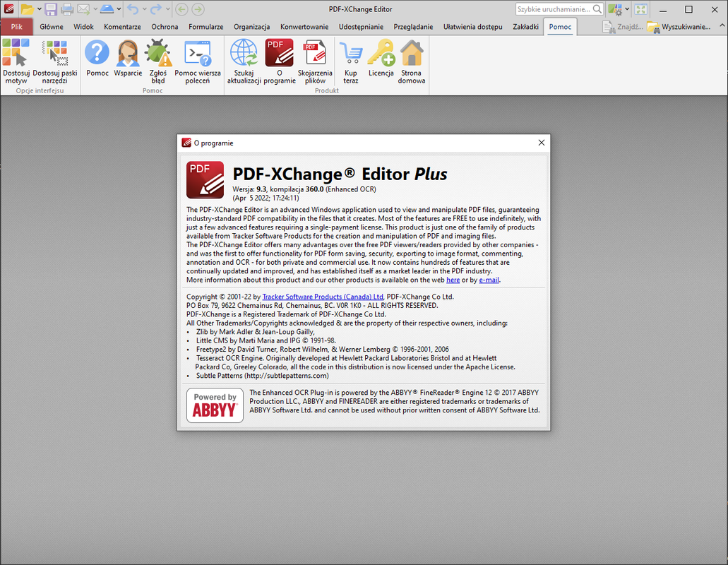Click the version text 'Wersja: 9.3'
Image resolution: width=728 pixels, height=565 pixels.
pyautogui.click(x=249, y=189)
